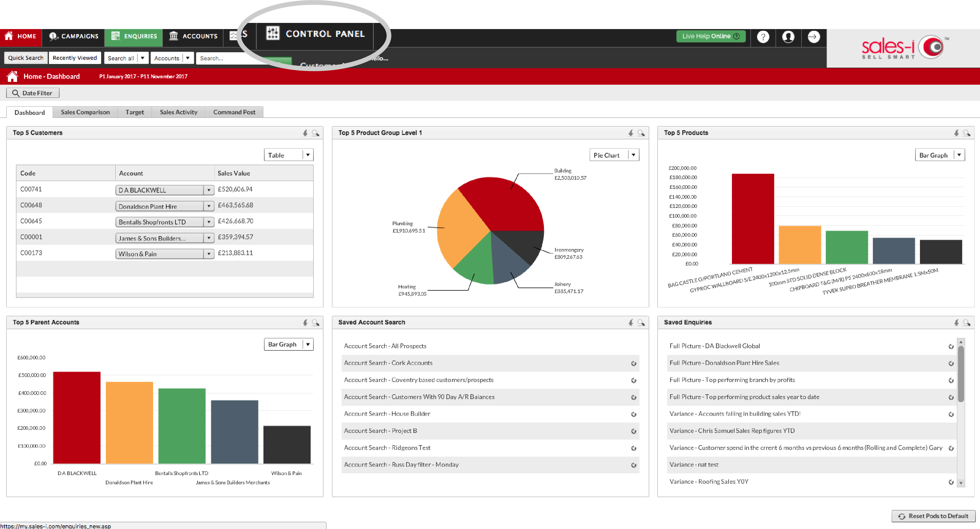
Task: Click refresh icon for Accounts falling in building sales
Action: pos(951,414)
